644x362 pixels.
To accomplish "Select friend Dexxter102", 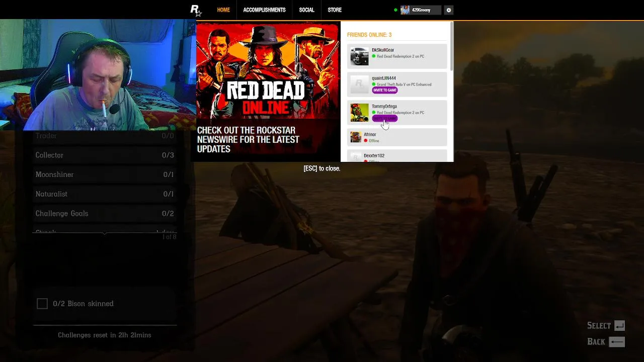I will point(397,156).
